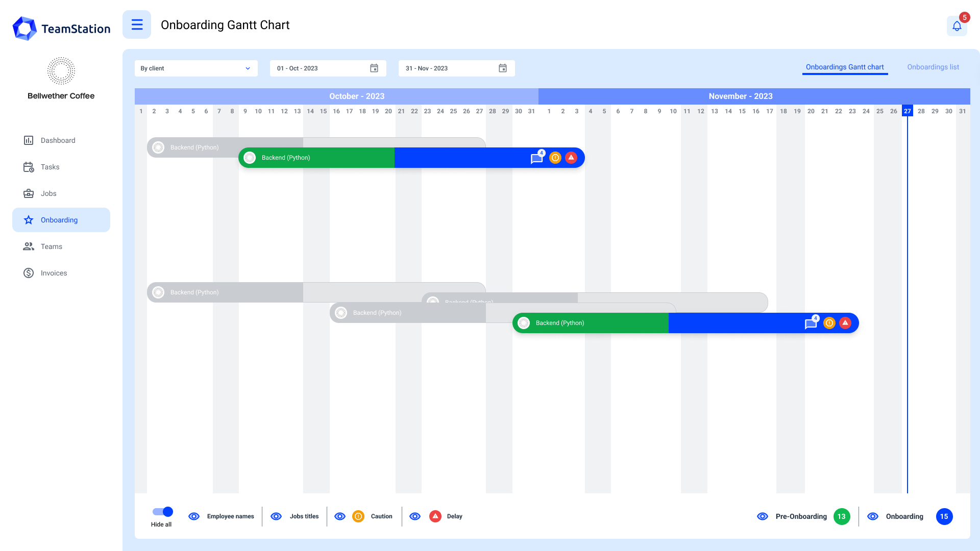Click the day 27 today marker
This screenshot has height=551, width=980.
click(x=907, y=111)
